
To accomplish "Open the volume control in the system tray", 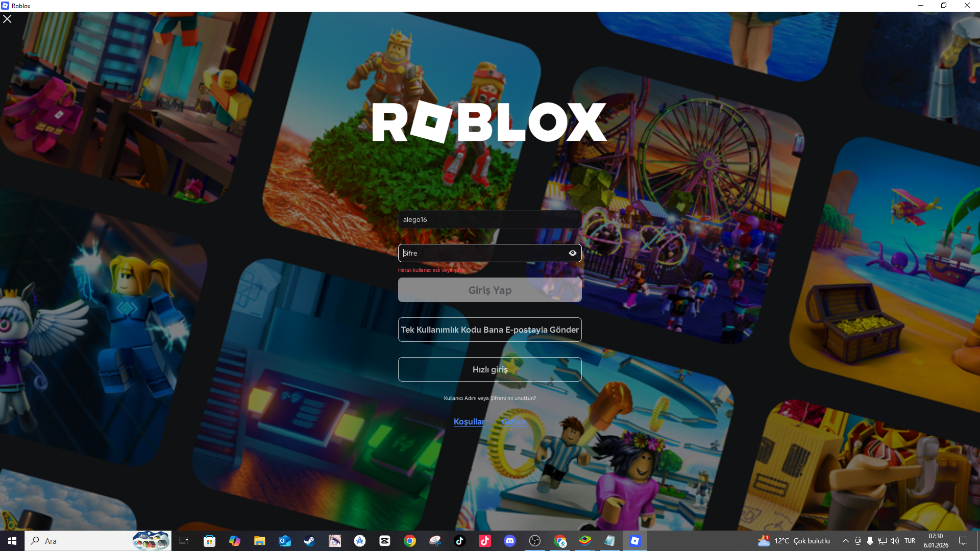I will (895, 541).
